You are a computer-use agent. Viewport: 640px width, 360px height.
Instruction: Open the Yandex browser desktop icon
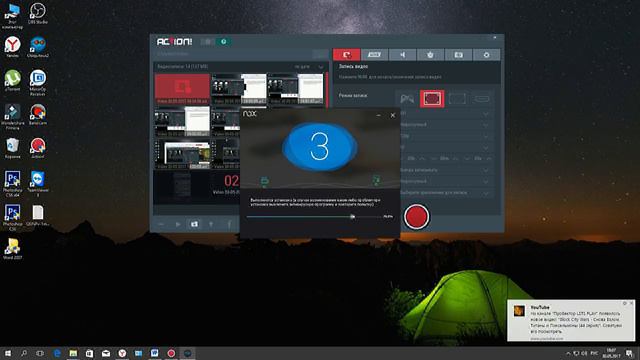[12, 47]
